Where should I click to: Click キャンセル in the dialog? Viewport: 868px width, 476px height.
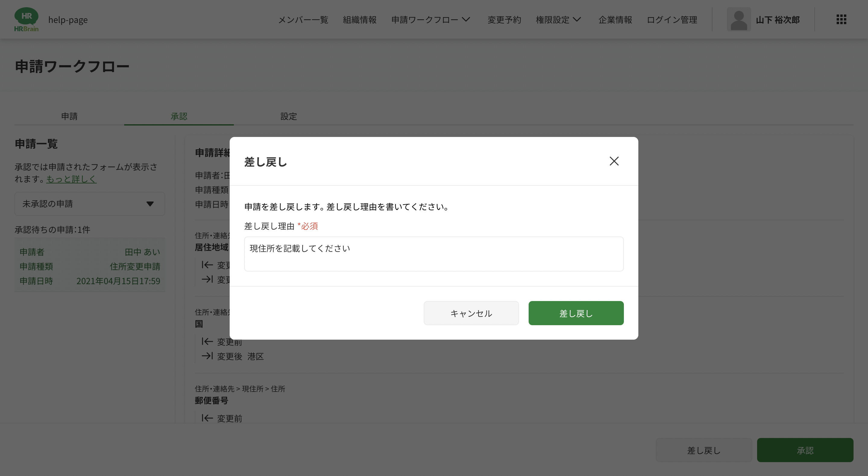click(471, 313)
